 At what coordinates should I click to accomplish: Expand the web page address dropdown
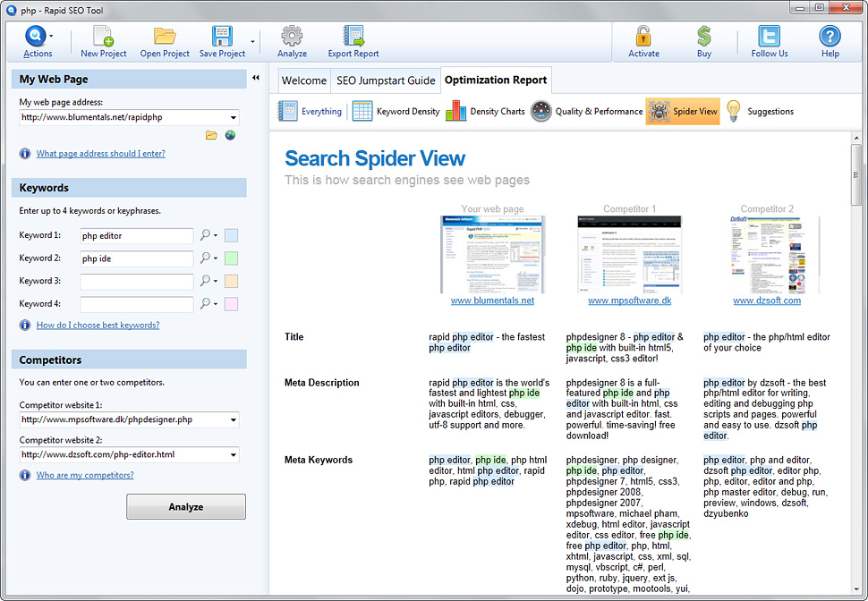click(234, 117)
